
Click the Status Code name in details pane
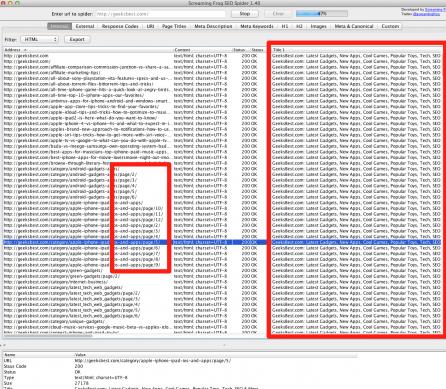[x=15, y=366]
